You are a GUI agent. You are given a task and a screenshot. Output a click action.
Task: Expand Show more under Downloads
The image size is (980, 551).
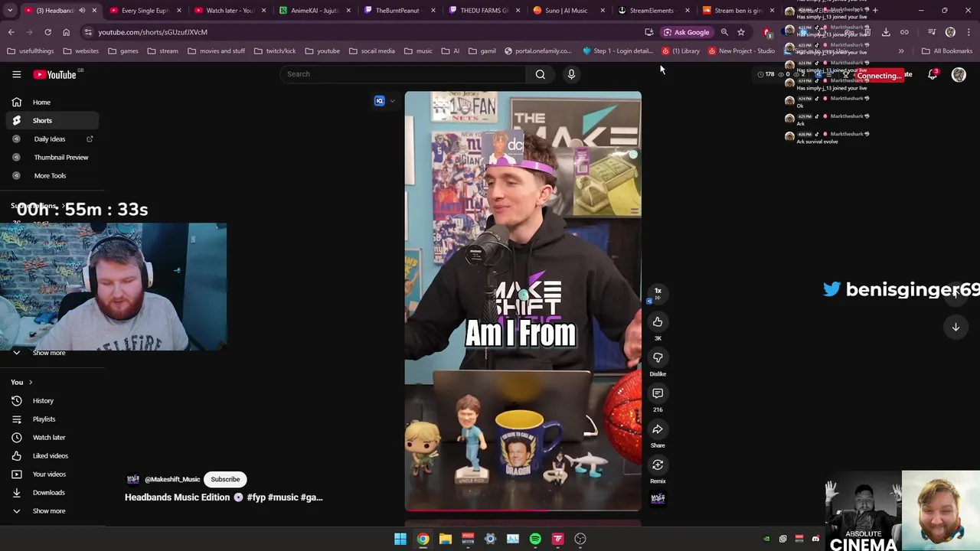49,511
